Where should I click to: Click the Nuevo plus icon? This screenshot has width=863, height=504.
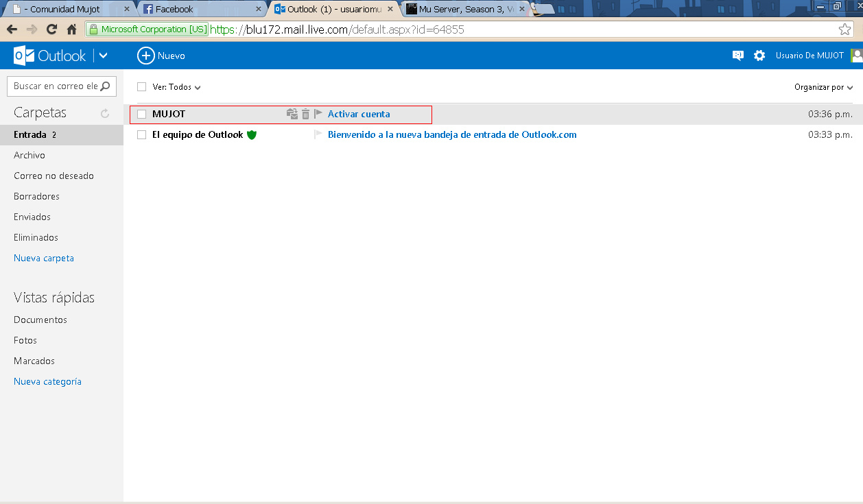pyautogui.click(x=145, y=56)
